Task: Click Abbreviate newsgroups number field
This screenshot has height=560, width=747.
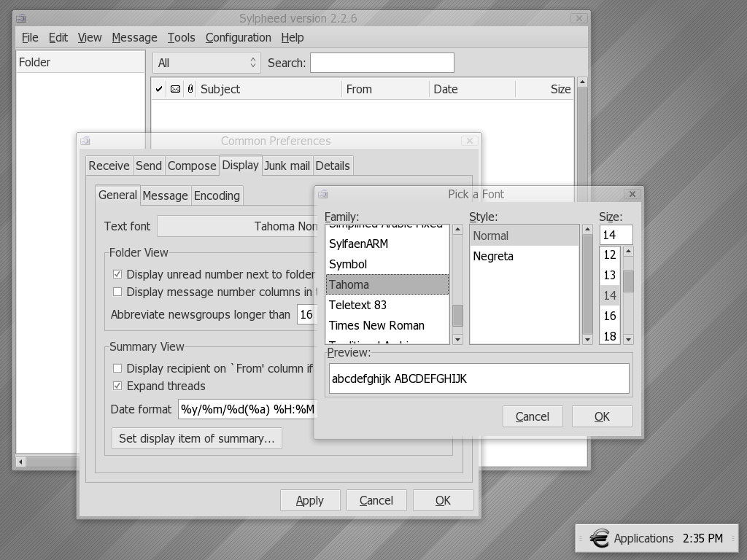Action: click(x=307, y=314)
